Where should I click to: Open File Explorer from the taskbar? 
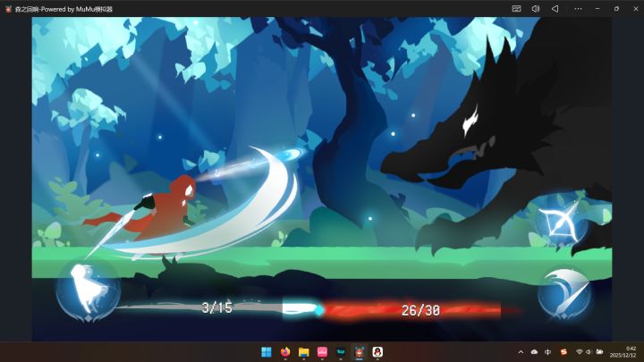pyautogui.click(x=303, y=352)
